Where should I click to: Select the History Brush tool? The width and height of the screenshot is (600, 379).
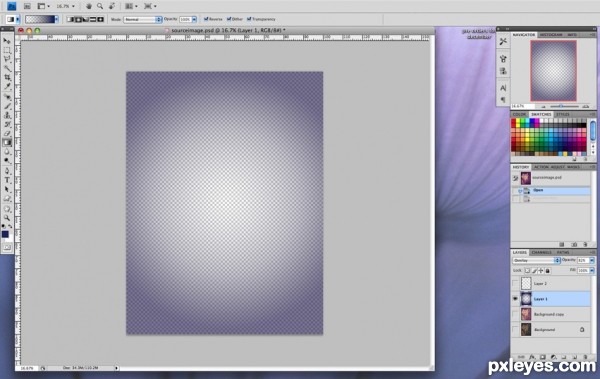point(7,125)
